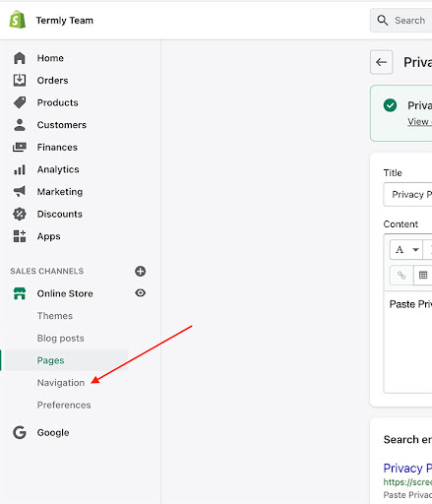432x504 pixels.
Task: Add a sales channel with plus icon
Action: (141, 271)
